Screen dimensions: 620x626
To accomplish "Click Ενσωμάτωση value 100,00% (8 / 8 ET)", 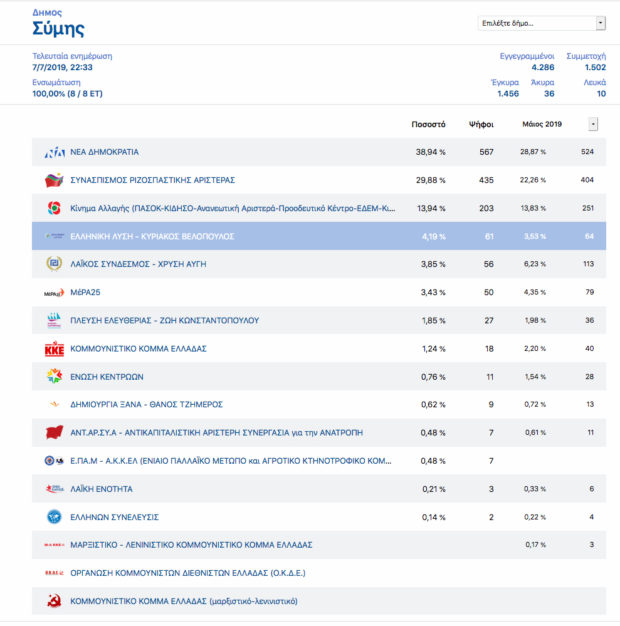I will [67, 93].
